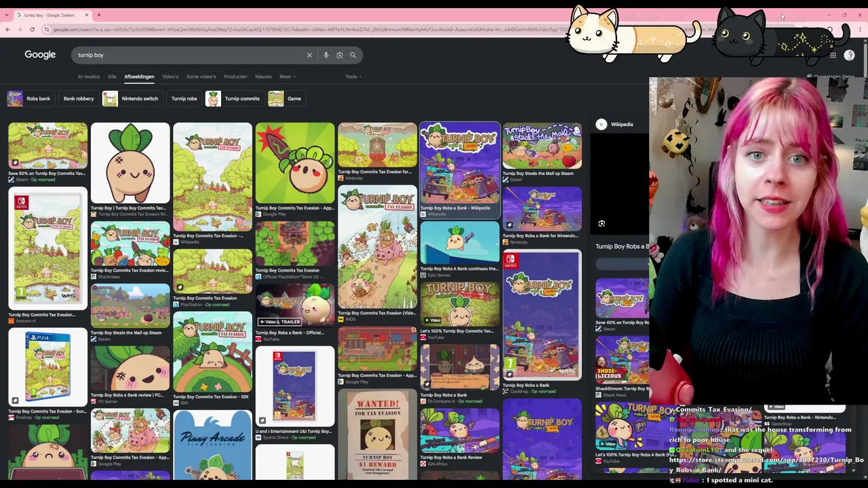This screenshot has height=488, width=868.
Task: Open 'Turnip Boy Steals the Mail op Steam' image
Action: pyautogui.click(x=542, y=146)
